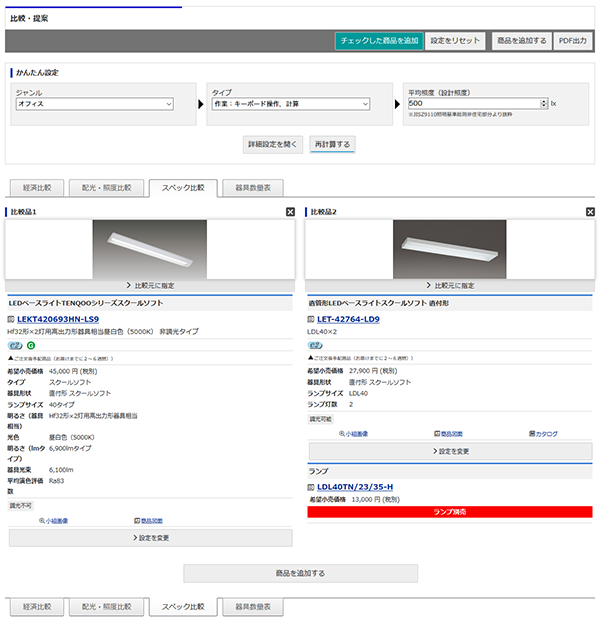Open the upper 器具数量表 tab
600x620 pixels.
(252, 187)
